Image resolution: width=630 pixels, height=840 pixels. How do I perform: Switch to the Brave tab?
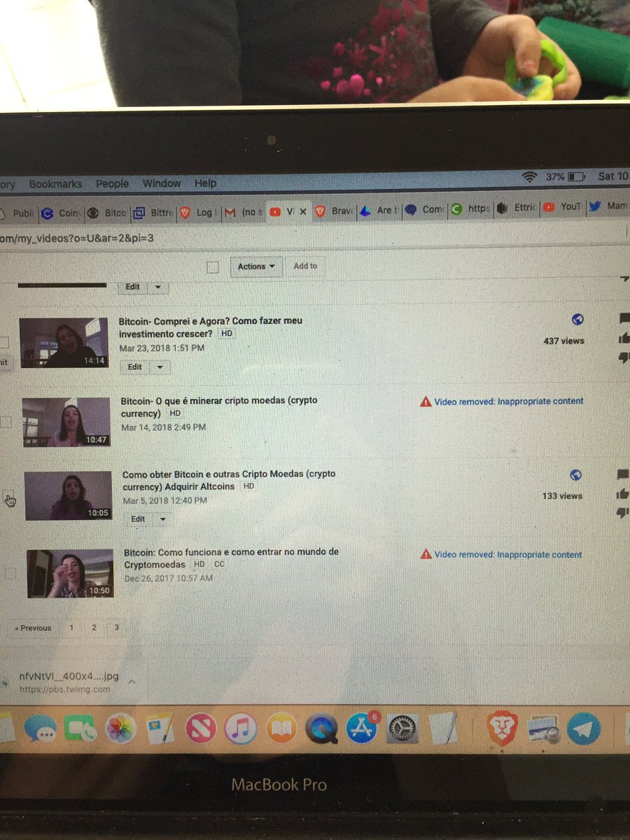[x=334, y=210]
